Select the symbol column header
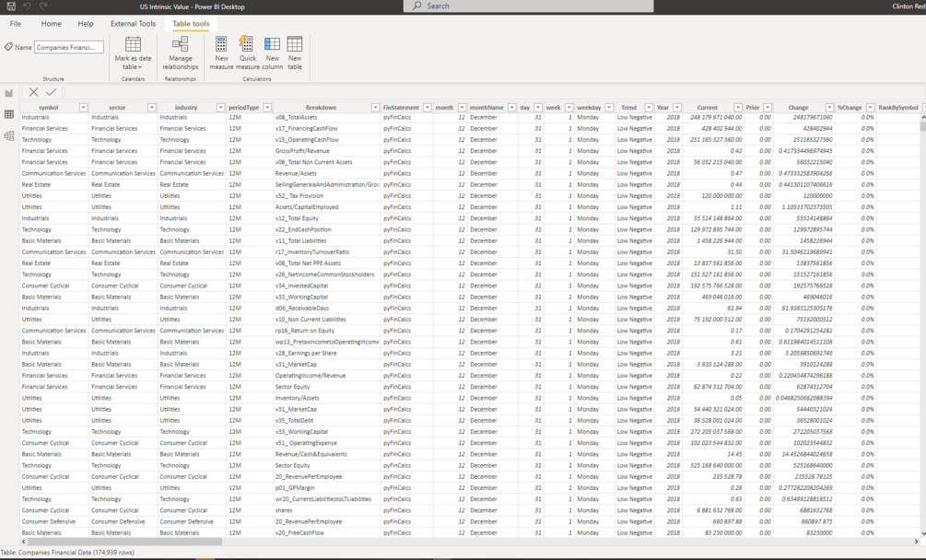This screenshot has height=560, width=926. [x=49, y=108]
